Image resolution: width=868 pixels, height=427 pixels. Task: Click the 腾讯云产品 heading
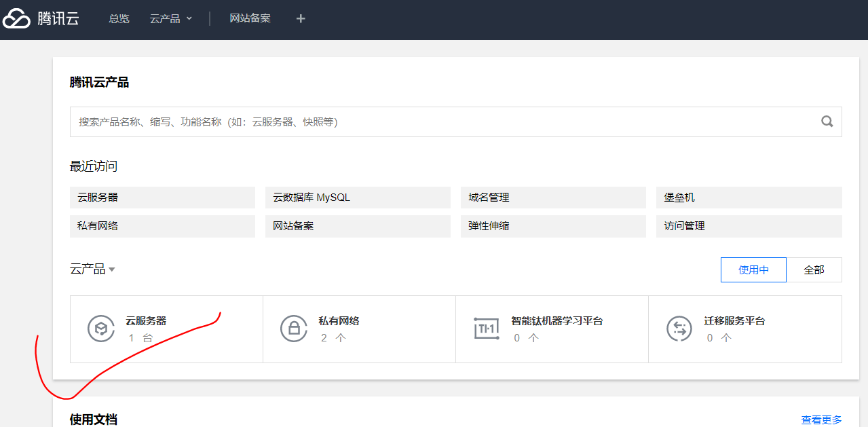99,82
